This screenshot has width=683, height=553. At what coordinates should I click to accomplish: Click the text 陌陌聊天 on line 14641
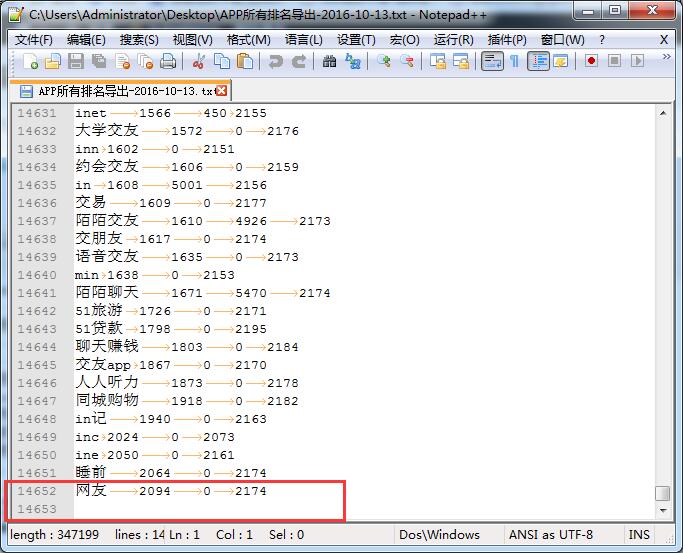[x=107, y=292]
